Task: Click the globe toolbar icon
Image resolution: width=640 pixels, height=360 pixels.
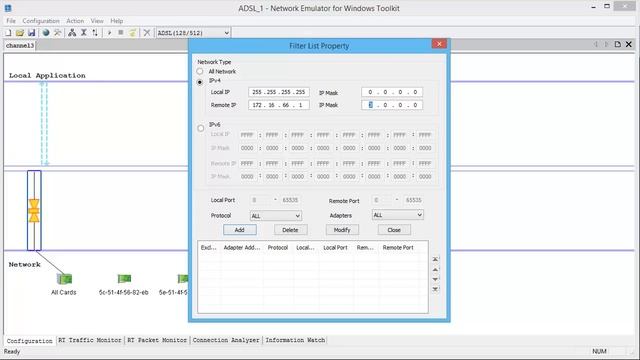Action: (46, 33)
